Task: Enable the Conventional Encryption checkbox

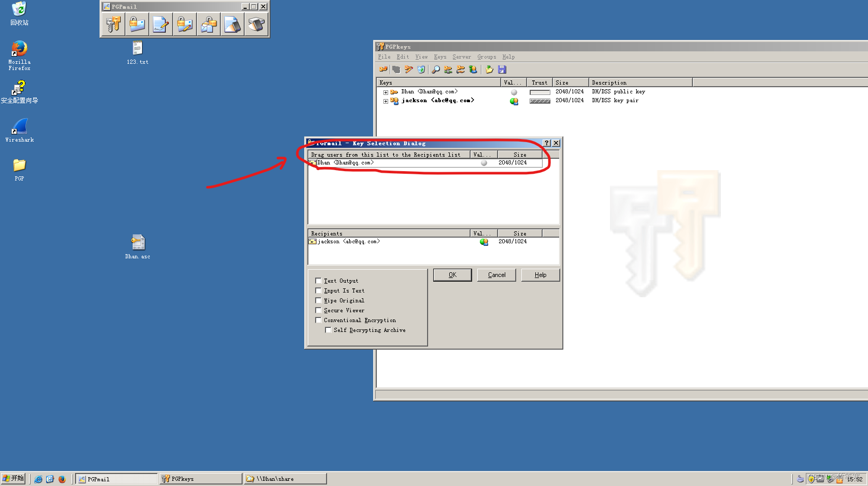Action: coord(319,320)
